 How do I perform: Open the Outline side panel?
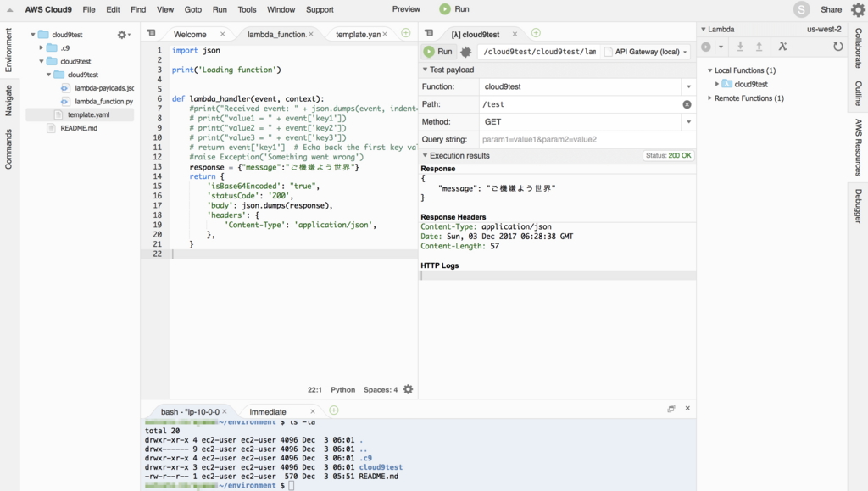pyautogui.click(x=858, y=93)
